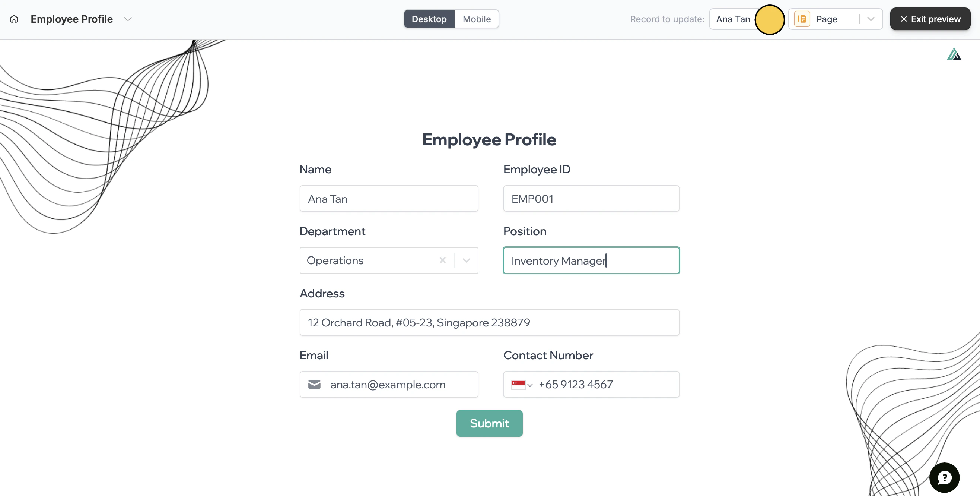Click the green triangle logo icon
980x496 pixels.
click(x=954, y=54)
